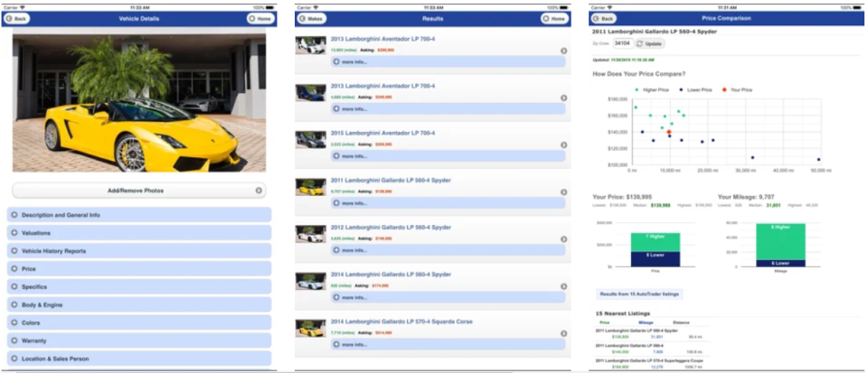868x373 pixels.
Task: Open Add/Remove Photos
Action: point(139,191)
